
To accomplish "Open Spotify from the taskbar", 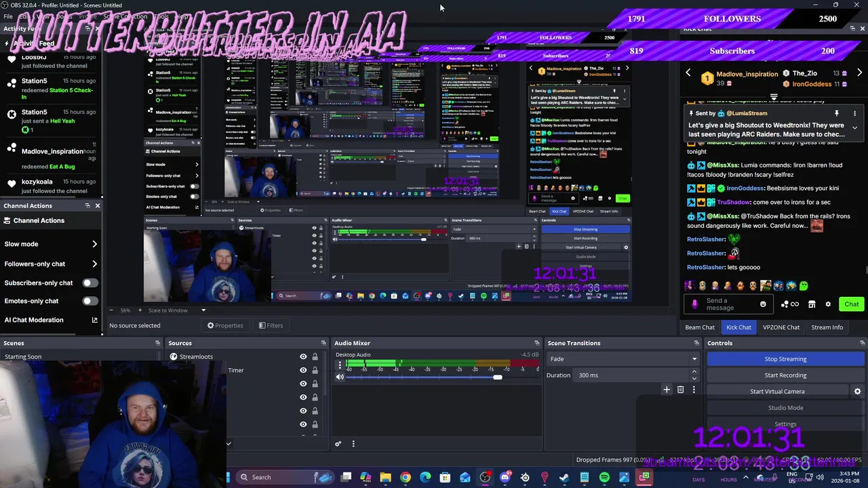I will pyautogui.click(x=604, y=477).
